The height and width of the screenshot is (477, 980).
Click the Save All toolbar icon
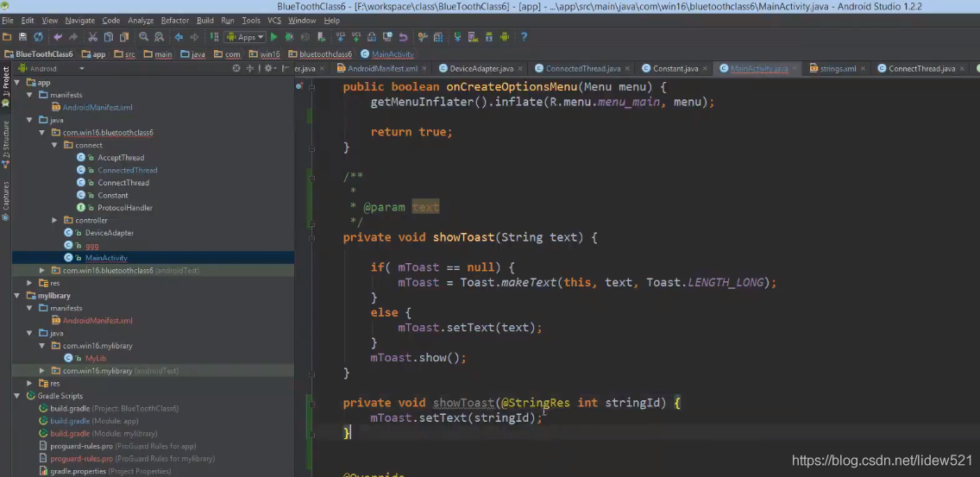click(x=22, y=37)
